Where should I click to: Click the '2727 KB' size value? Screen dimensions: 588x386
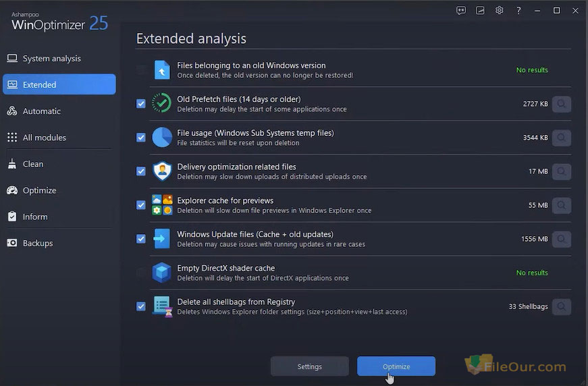(535, 104)
